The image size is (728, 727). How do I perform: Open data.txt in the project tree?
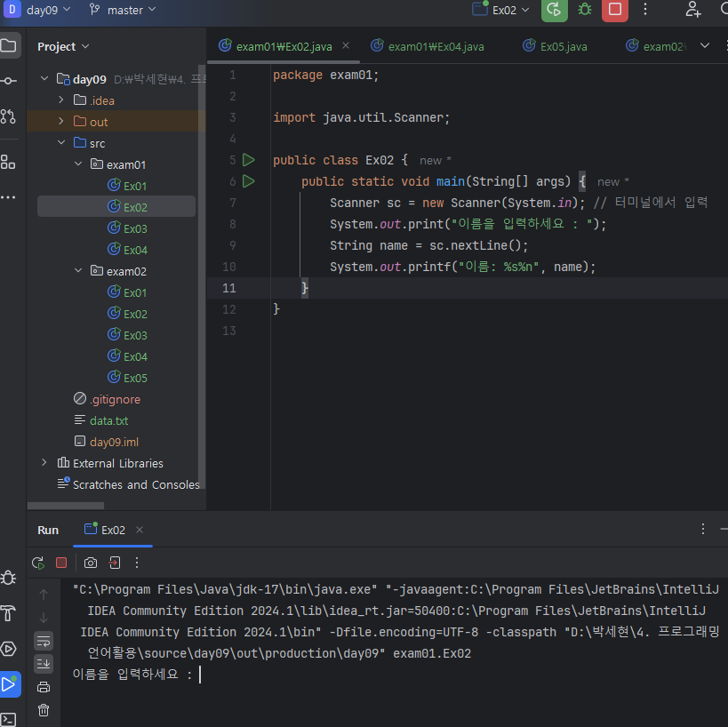[108, 420]
